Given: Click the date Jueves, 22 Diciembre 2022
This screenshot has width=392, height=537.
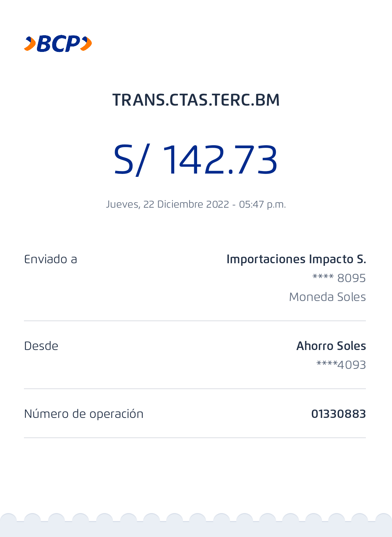Looking at the screenshot, I should pos(167,204).
